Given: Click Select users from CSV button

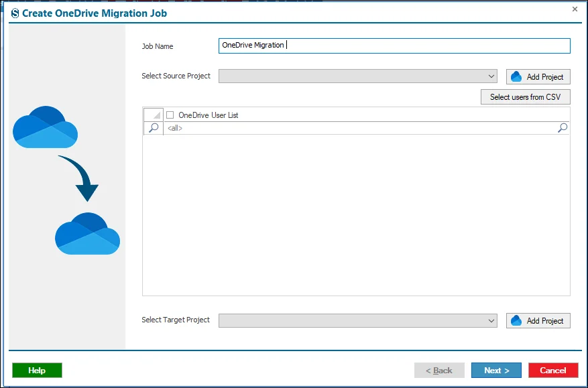Looking at the screenshot, I should coord(526,96).
